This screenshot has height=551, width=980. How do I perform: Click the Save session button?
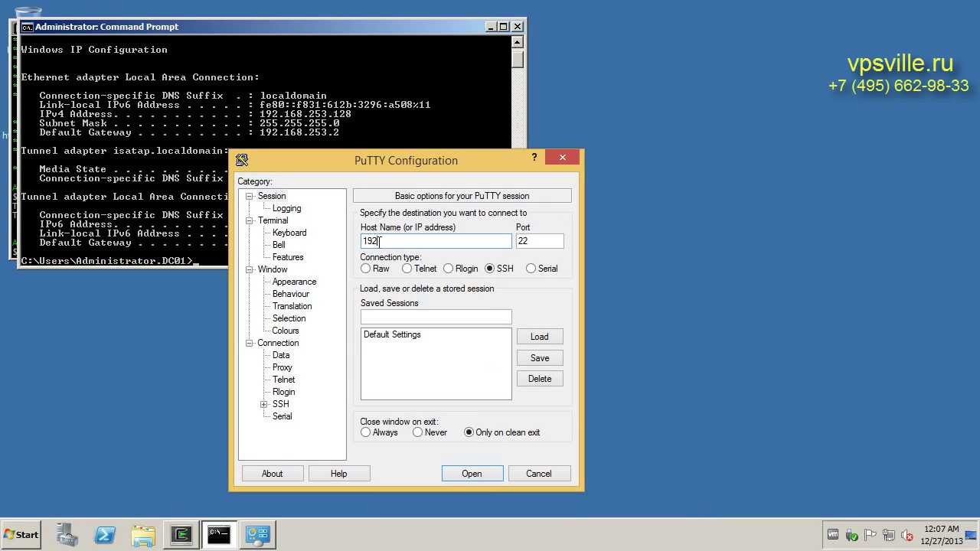coord(540,358)
